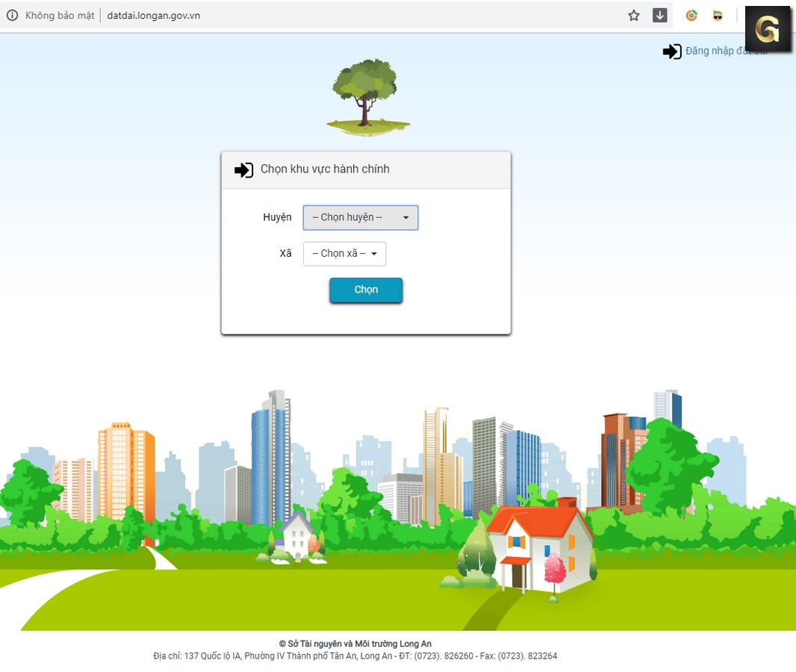This screenshot has width=796, height=672.
Task: Bookmark this page with the star icon
Action: (634, 15)
